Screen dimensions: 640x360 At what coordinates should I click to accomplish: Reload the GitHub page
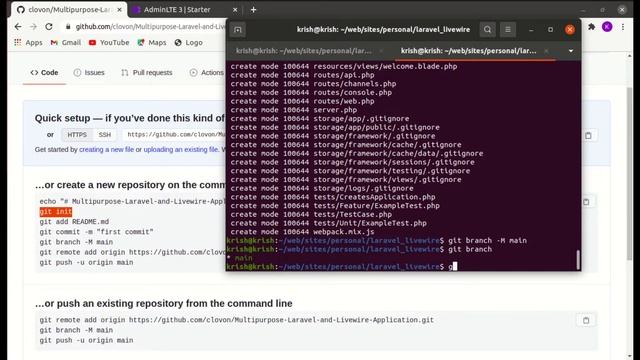pyautogui.click(x=49, y=27)
